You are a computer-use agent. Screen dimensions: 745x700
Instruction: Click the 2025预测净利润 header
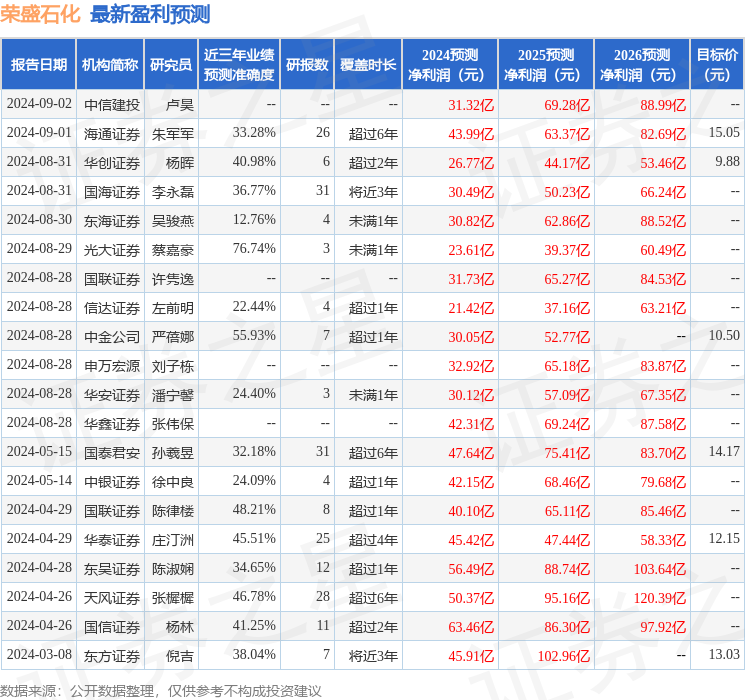(545, 64)
